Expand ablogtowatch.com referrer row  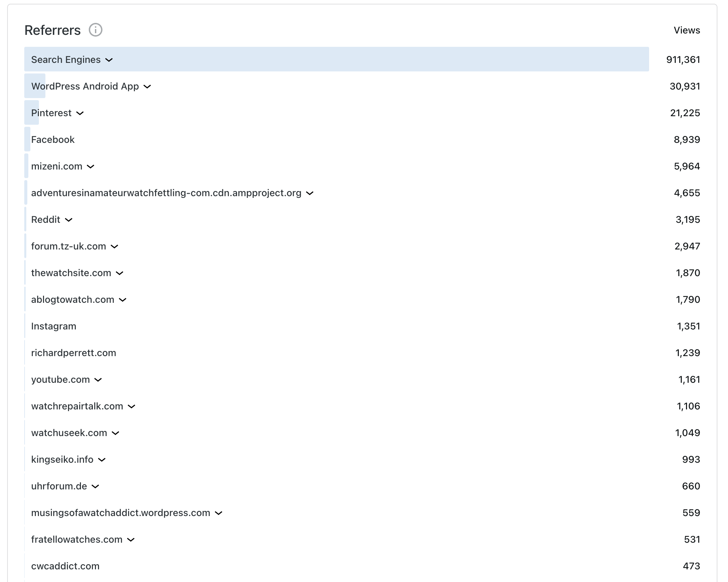[123, 300]
